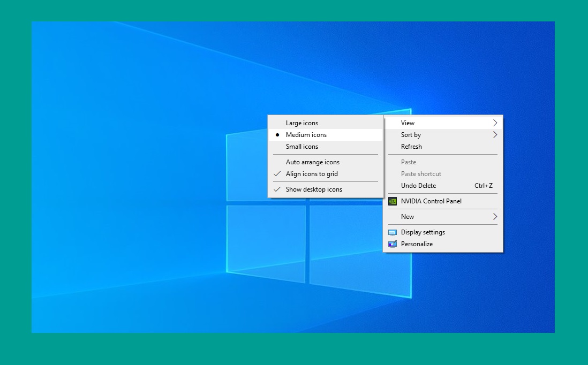Open the New menu entry
This screenshot has height=365, width=588.
[x=443, y=217]
